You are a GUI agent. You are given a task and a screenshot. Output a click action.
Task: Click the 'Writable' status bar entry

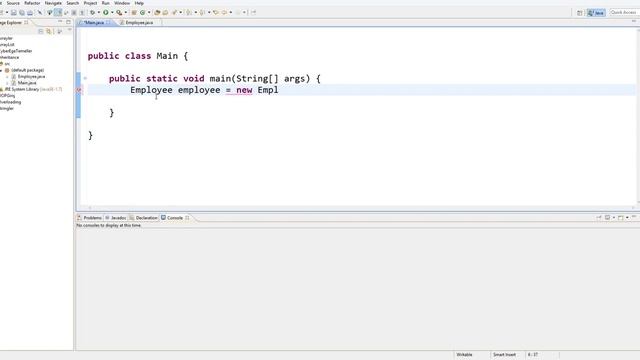click(464, 355)
